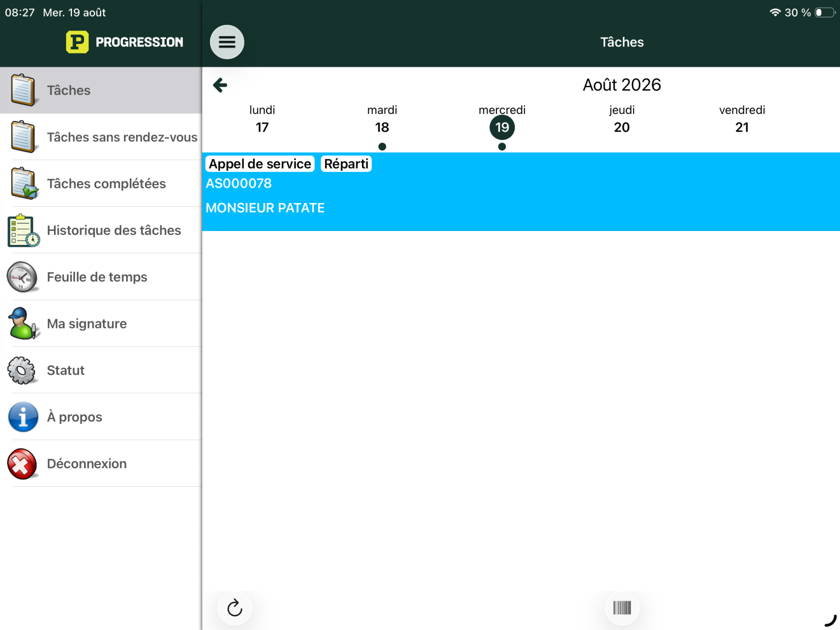
Task: Click the battery indicator in the status bar
Action: click(825, 12)
